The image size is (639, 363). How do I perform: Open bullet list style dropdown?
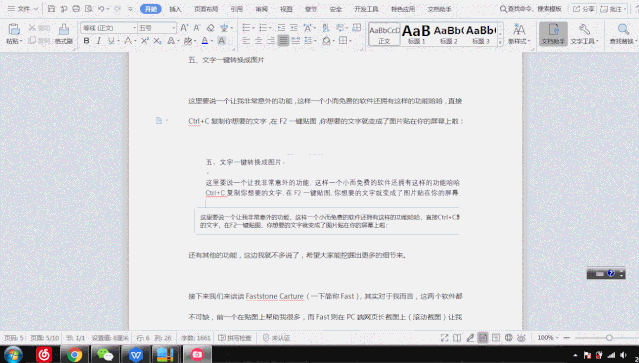coord(253,28)
